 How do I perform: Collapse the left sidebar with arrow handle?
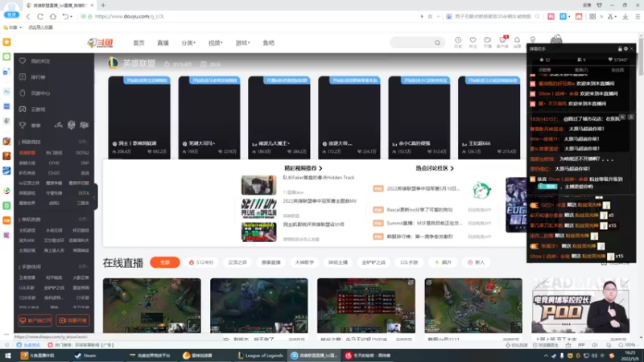tap(95, 197)
